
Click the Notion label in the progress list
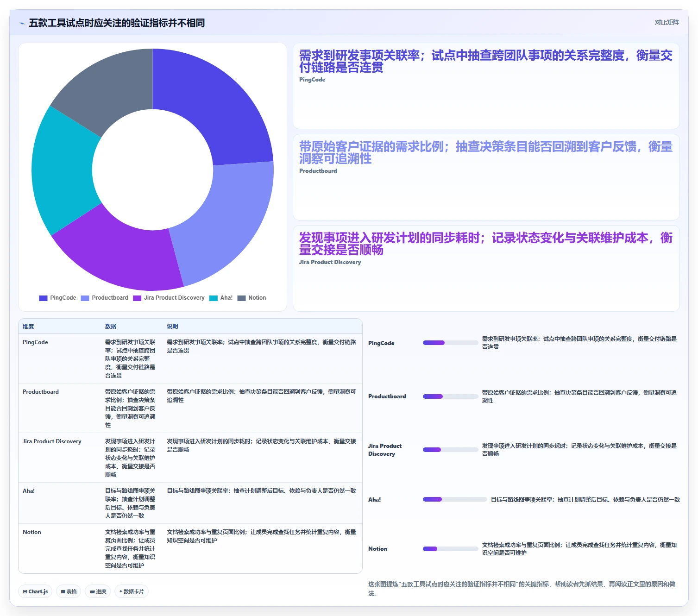[378, 549]
